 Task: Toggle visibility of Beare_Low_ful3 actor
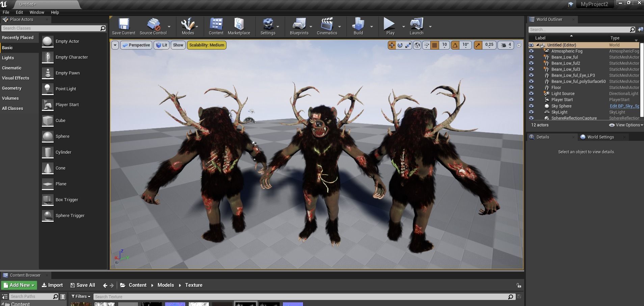531,69
